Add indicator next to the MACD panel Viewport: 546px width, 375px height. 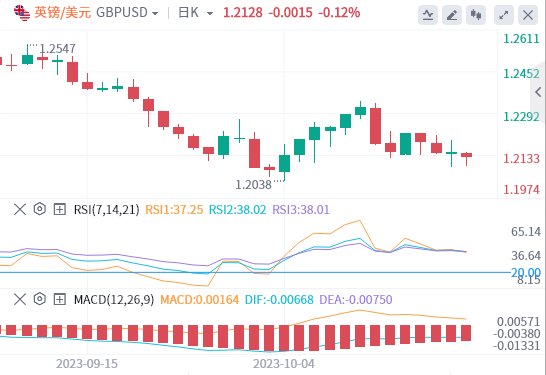tap(60, 299)
